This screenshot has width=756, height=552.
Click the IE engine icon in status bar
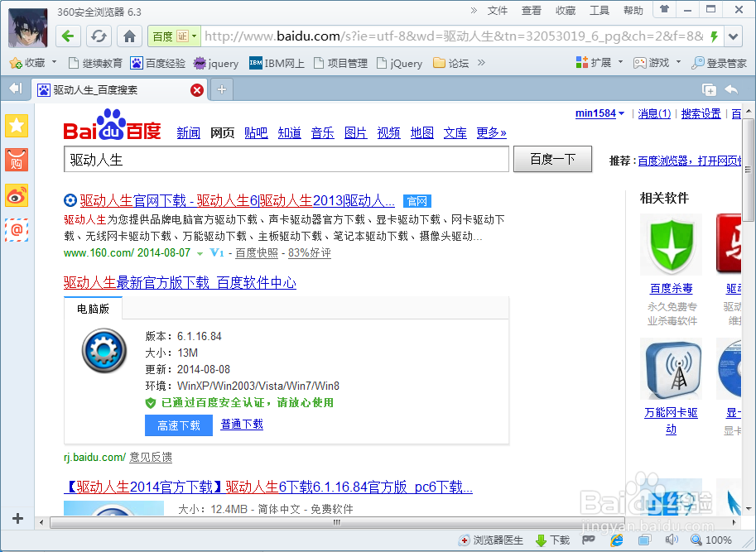coord(616,540)
